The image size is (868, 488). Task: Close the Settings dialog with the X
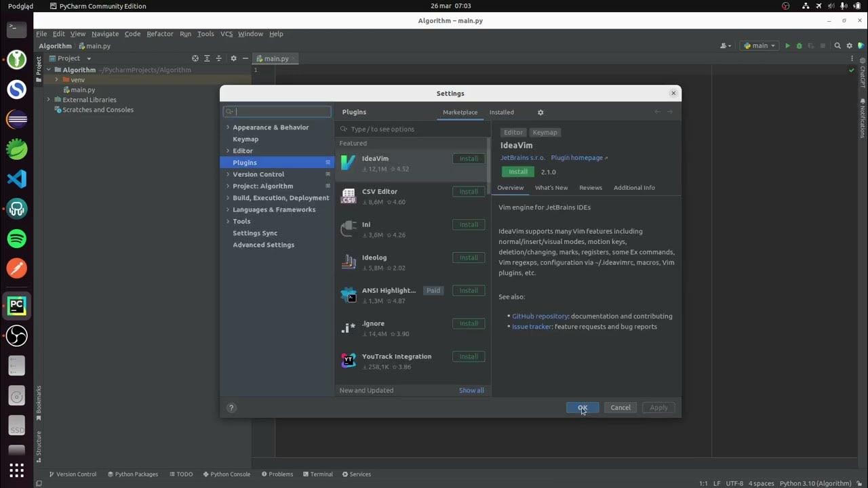(x=673, y=94)
